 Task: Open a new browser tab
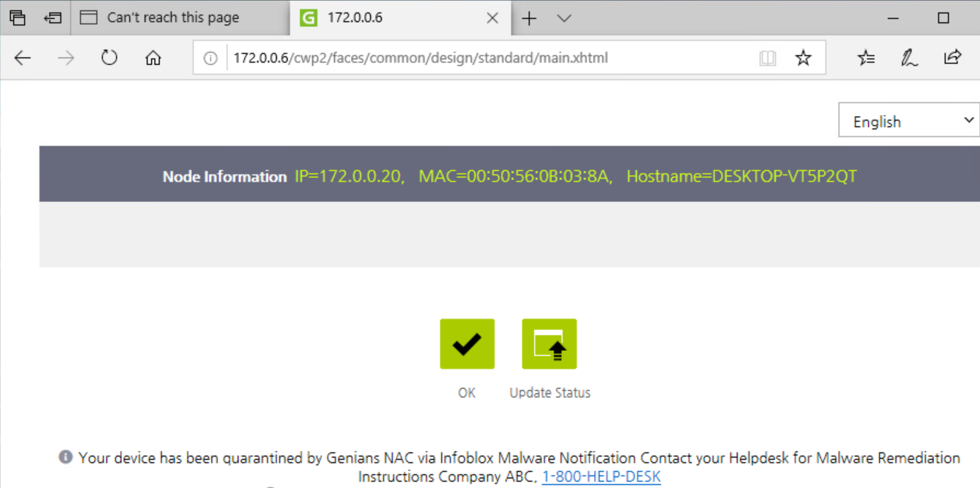tap(530, 18)
